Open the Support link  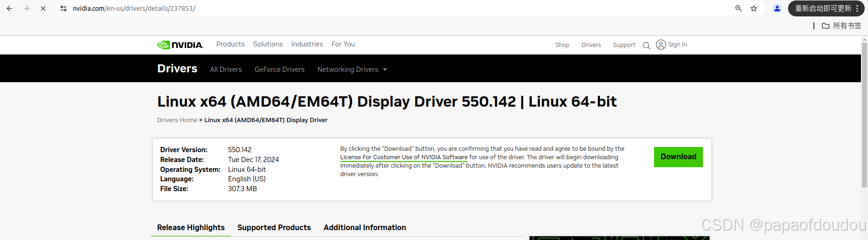tap(624, 45)
